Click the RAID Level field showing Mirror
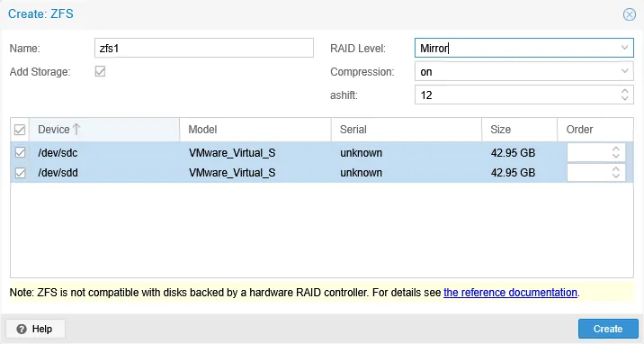This screenshot has height=344, width=644. click(x=524, y=48)
